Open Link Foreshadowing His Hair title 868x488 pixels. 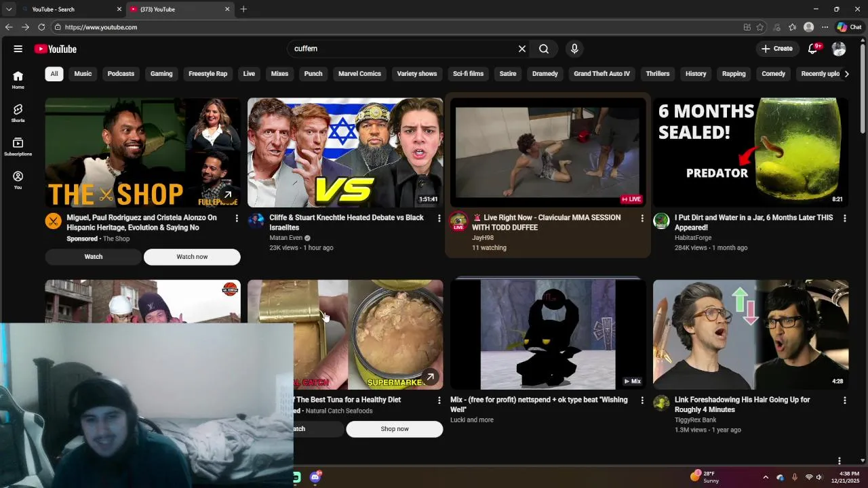point(742,405)
